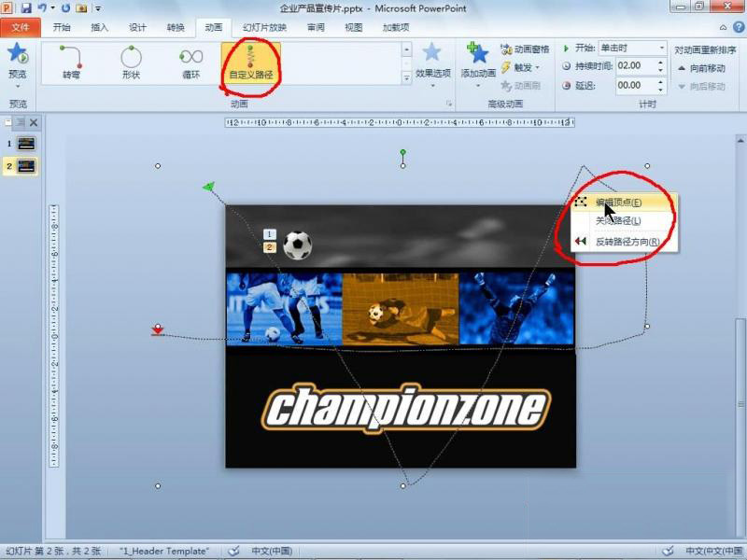Image resolution: width=747 pixels, height=560 pixels.
Task: Select the soccer ball image on slide
Action: tap(298, 245)
